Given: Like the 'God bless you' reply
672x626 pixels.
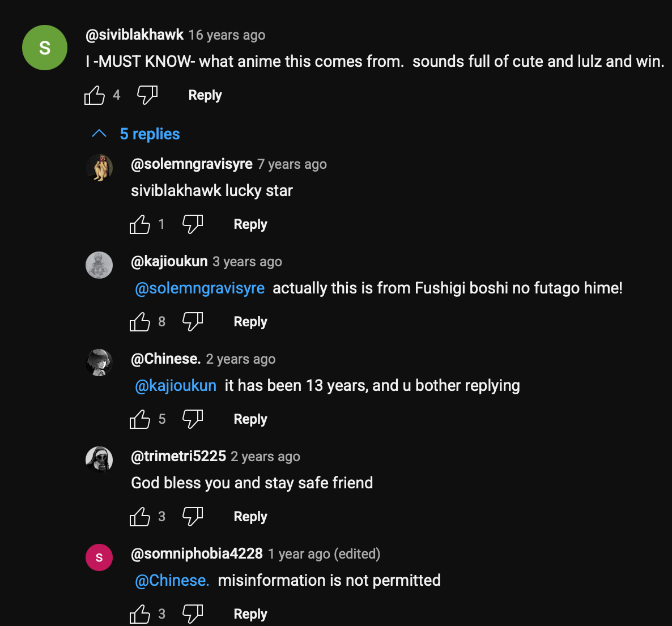Looking at the screenshot, I should 140,517.
